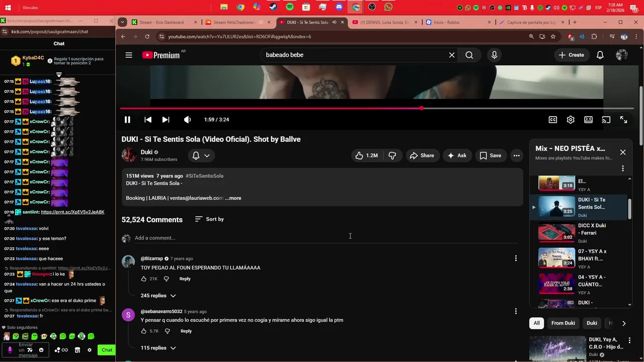Go to YouTube Premium home logo

coord(161,55)
